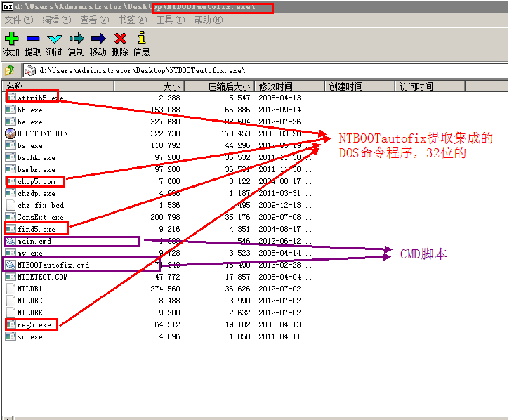Select the BOOTFONT.BIN file

coord(42,133)
